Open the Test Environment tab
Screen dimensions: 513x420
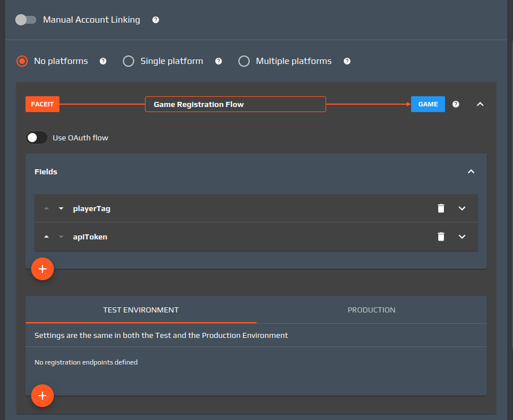click(141, 310)
